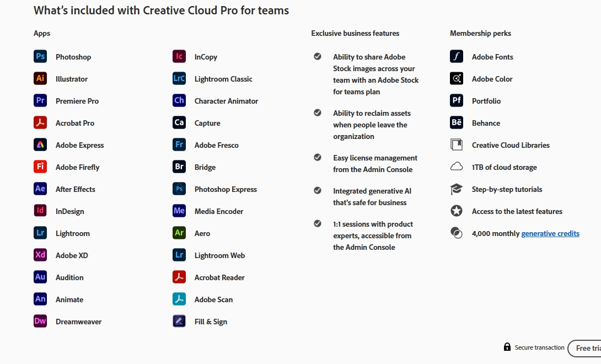Click the Adobe XD icon
The width and height of the screenshot is (601, 364).
(x=40, y=255)
